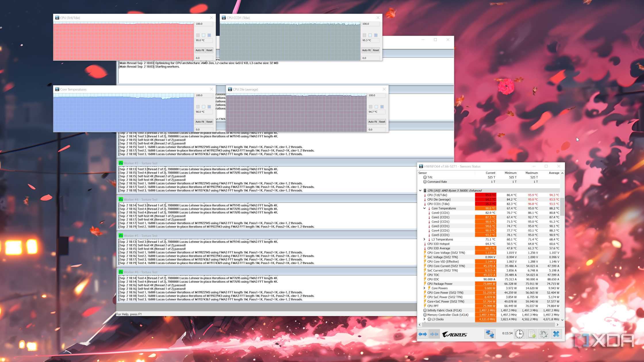Click the 0.0 min field in CPU Die (average) graph
Viewport: 644px width, 362px height.
click(x=377, y=130)
